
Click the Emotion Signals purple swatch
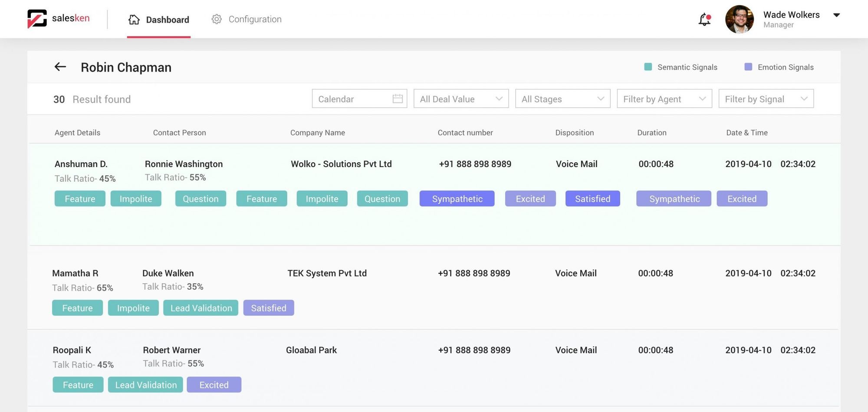(x=748, y=67)
